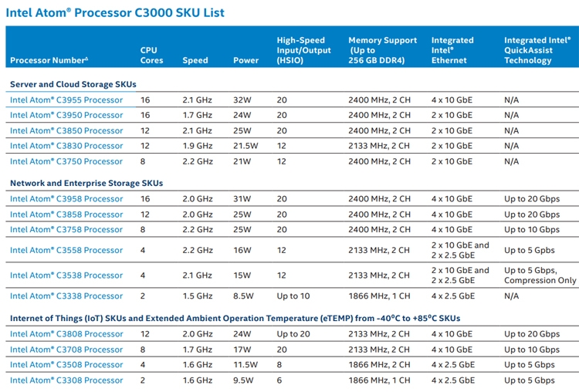Click the 24W power value for C3808

pos(242,334)
